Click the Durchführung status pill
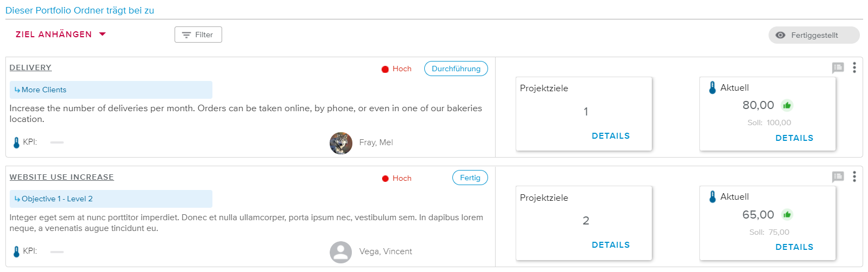868x272 pixels. point(456,69)
